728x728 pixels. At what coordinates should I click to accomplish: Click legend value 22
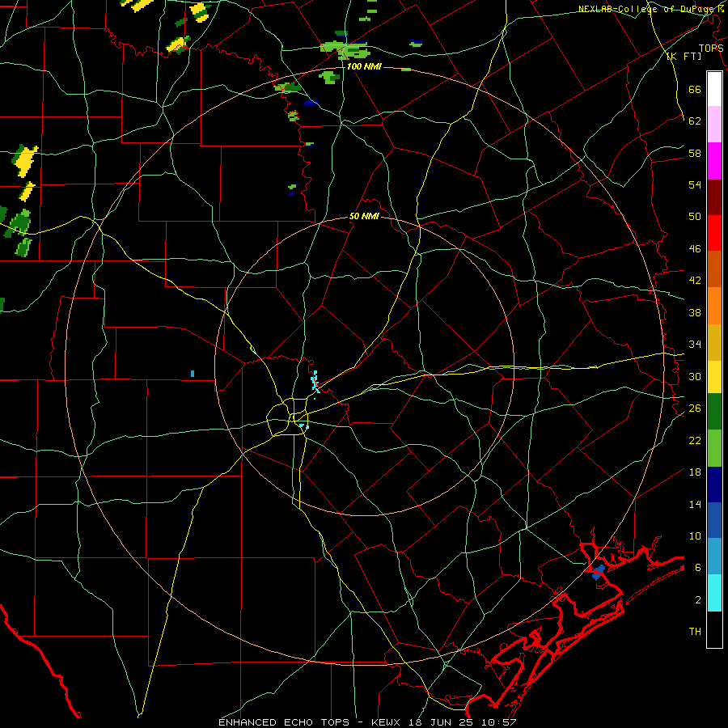pyautogui.click(x=695, y=440)
